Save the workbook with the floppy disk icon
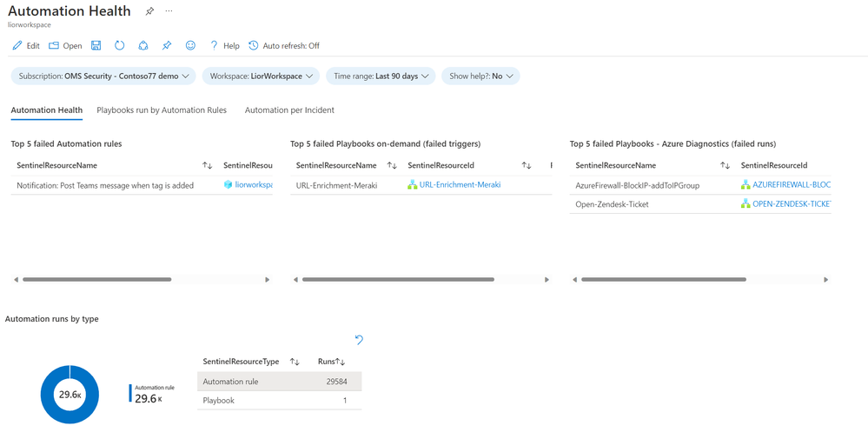The width and height of the screenshot is (868, 439). pyautogui.click(x=96, y=45)
